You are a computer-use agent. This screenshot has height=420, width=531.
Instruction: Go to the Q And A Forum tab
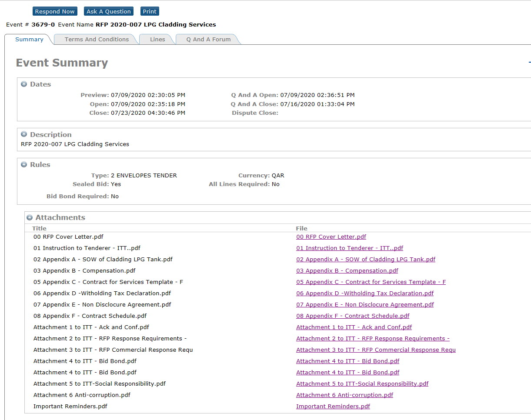pos(208,39)
